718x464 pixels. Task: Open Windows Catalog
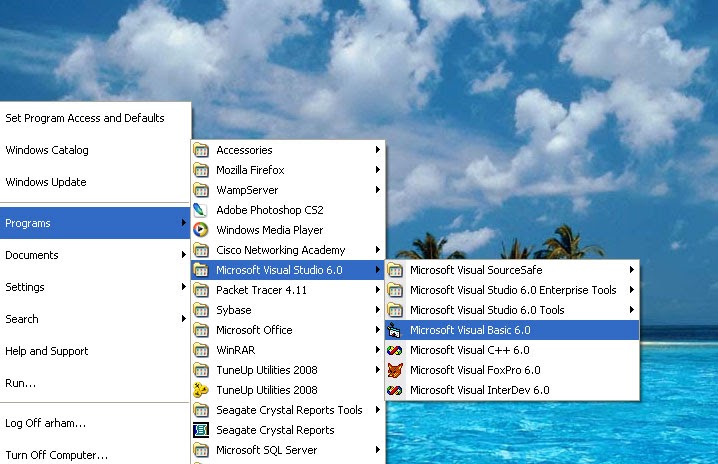[x=95, y=150]
